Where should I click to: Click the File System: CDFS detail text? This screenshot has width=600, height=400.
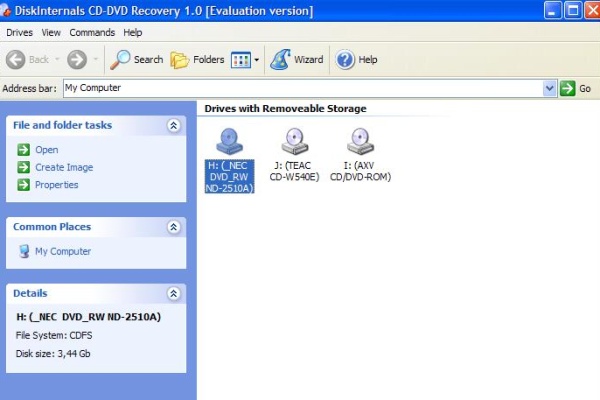pyautogui.click(x=54, y=336)
